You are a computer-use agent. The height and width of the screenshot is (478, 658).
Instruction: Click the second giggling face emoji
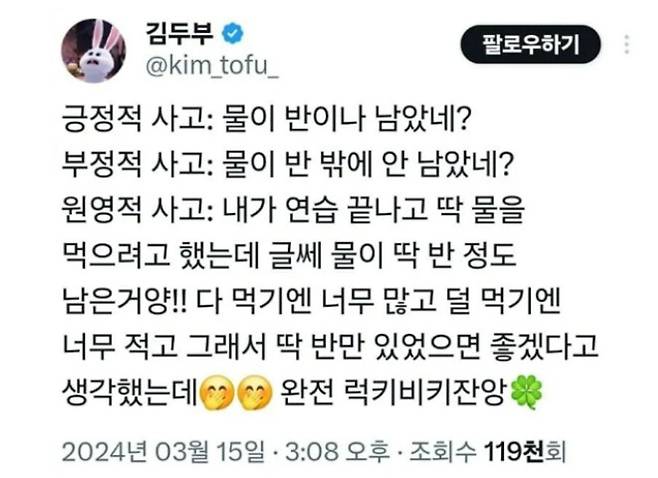pos(255,394)
